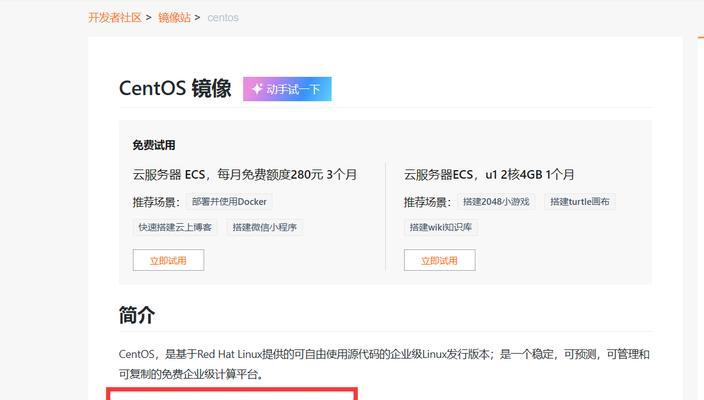Open the 搭建2048小游戏 scenario tag
Viewport: 704px width, 400px height.
pyautogui.click(x=496, y=202)
